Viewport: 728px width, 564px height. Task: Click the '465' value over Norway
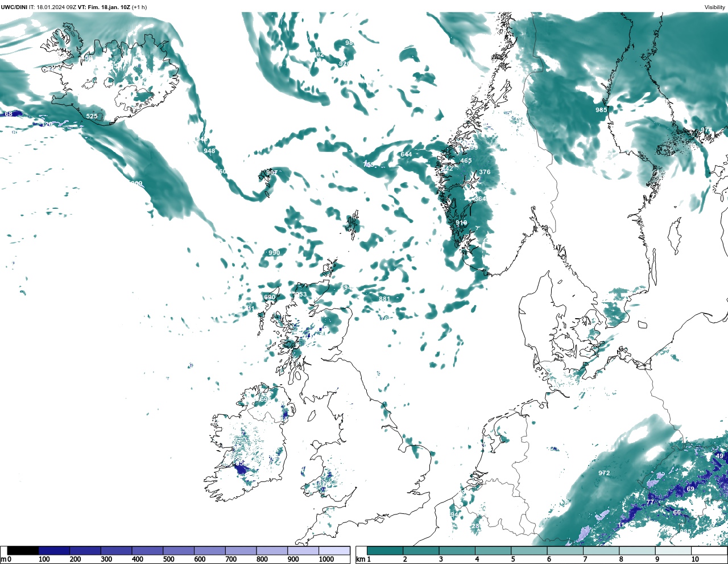(466, 160)
